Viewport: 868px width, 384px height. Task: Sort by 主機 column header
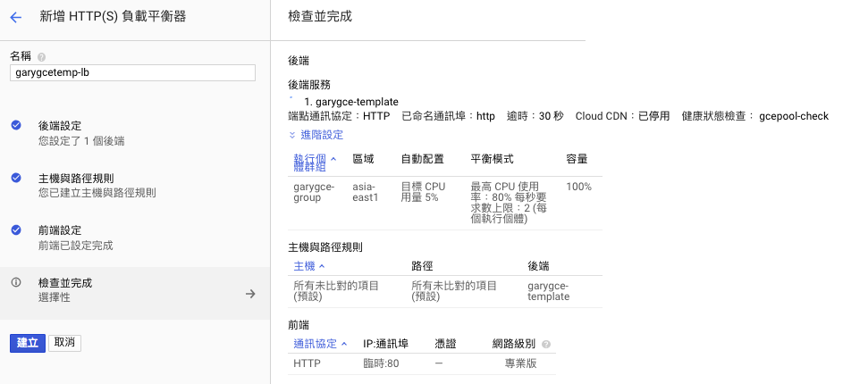tap(309, 266)
